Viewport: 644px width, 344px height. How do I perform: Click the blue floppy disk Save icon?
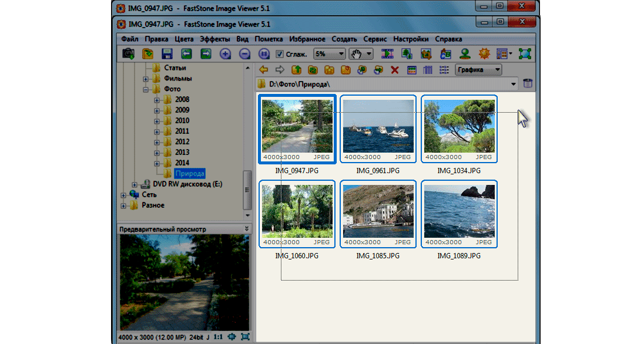[x=166, y=54]
